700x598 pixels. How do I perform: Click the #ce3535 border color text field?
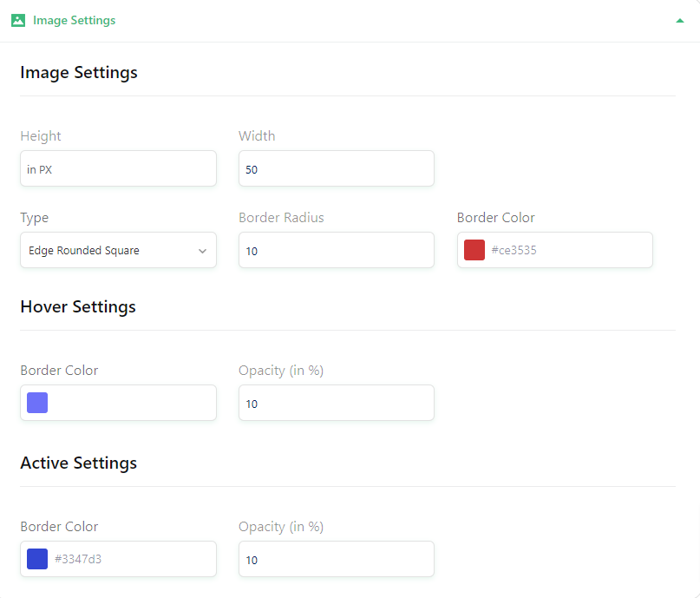pos(567,250)
